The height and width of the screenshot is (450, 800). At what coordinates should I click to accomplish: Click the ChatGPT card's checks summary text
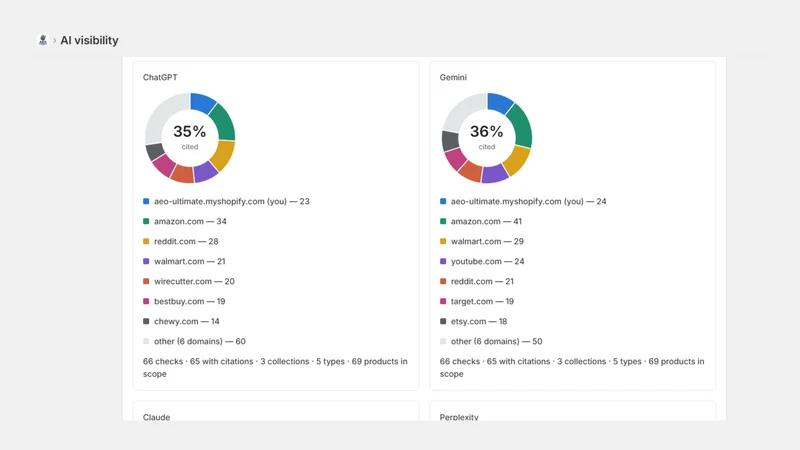(x=275, y=367)
